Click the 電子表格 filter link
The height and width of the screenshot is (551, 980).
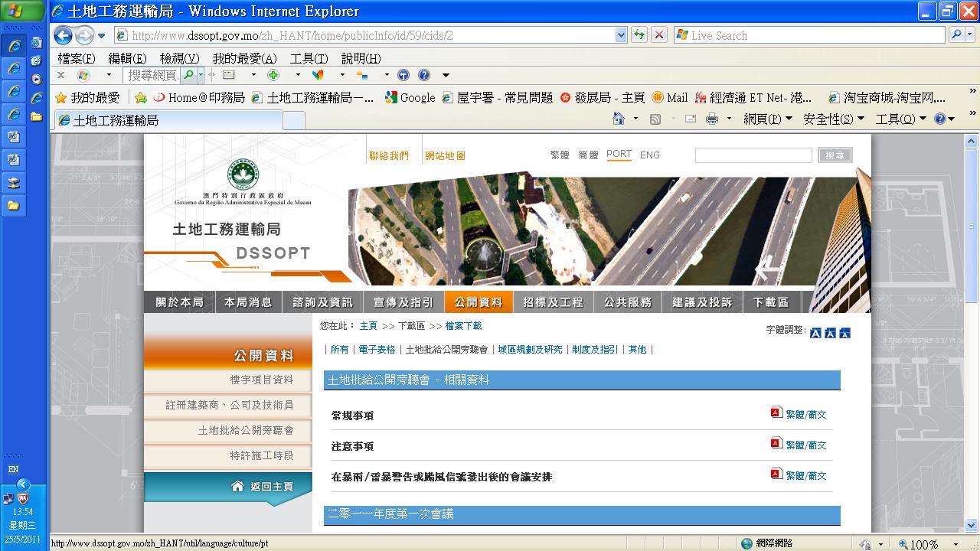tap(377, 349)
